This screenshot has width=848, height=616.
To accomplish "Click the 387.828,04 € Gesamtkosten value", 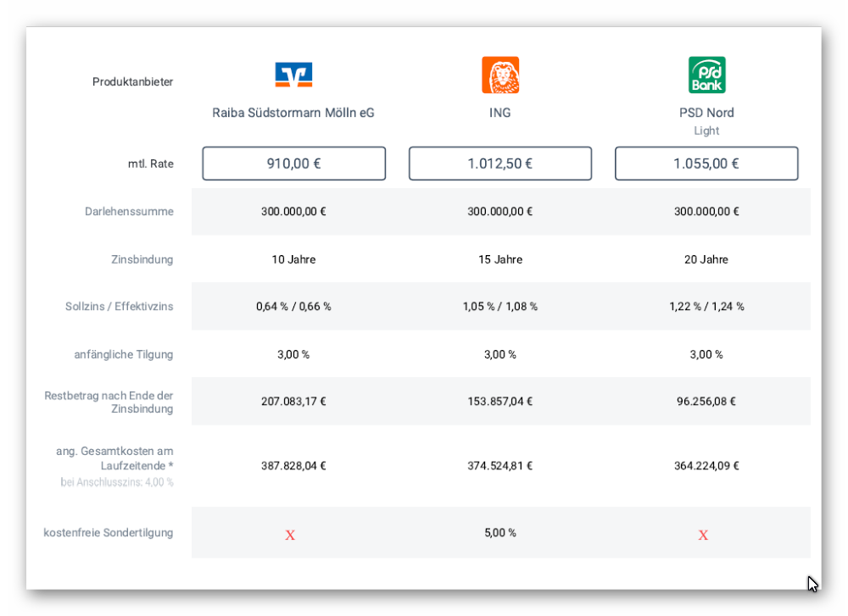I will coord(293,466).
